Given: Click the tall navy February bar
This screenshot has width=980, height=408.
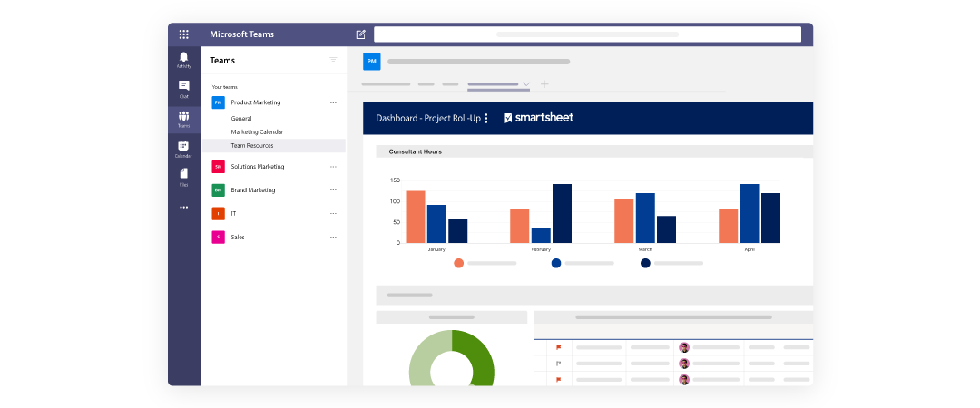Looking at the screenshot, I should click(x=562, y=214).
